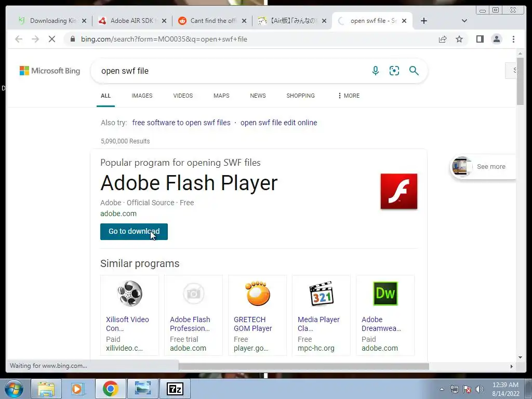Viewport: 532px width, 399px height.
Task: Click the '5,090,000 Results' text
Action: (x=125, y=141)
